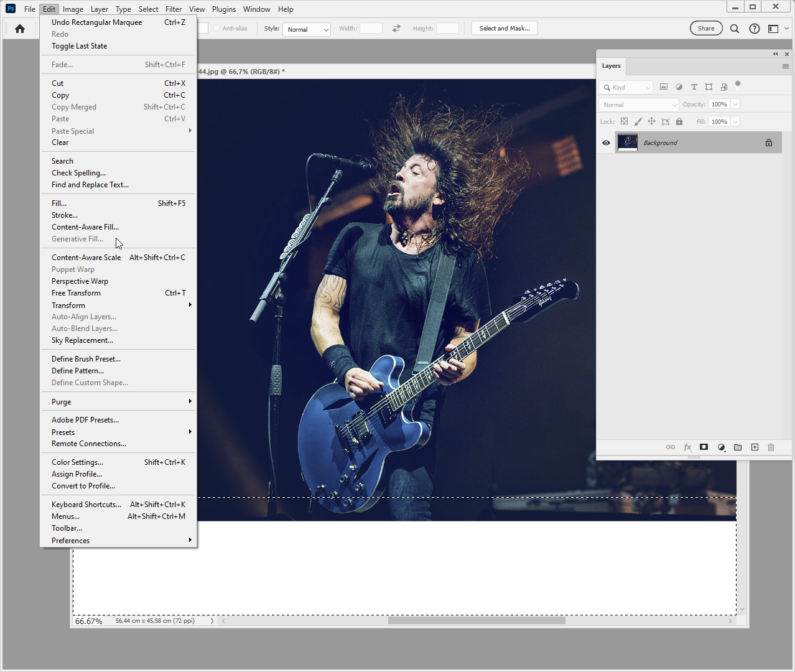
Task: Lock image pixels brush icon
Action: pyautogui.click(x=638, y=122)
